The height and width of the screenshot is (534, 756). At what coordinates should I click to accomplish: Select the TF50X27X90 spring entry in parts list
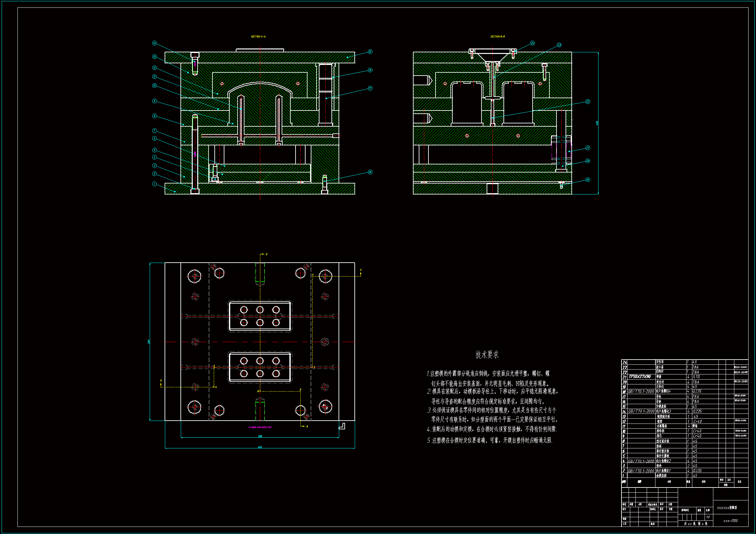tap(640, 377)
